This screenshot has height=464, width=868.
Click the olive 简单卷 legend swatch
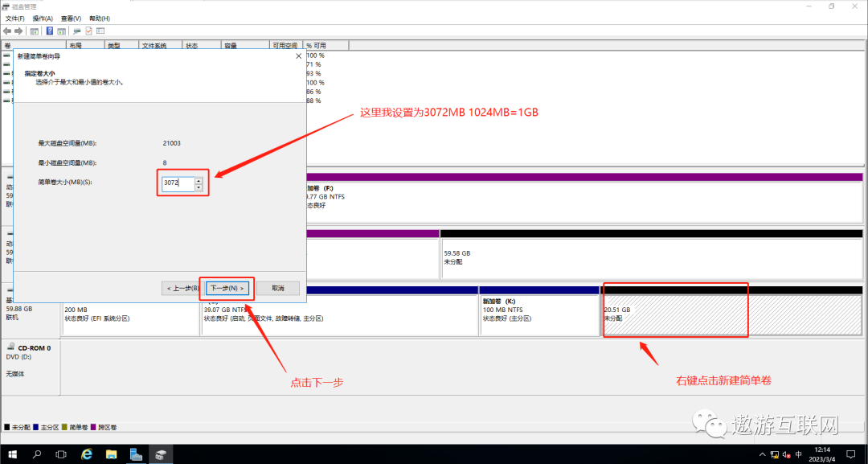[65, 428]
